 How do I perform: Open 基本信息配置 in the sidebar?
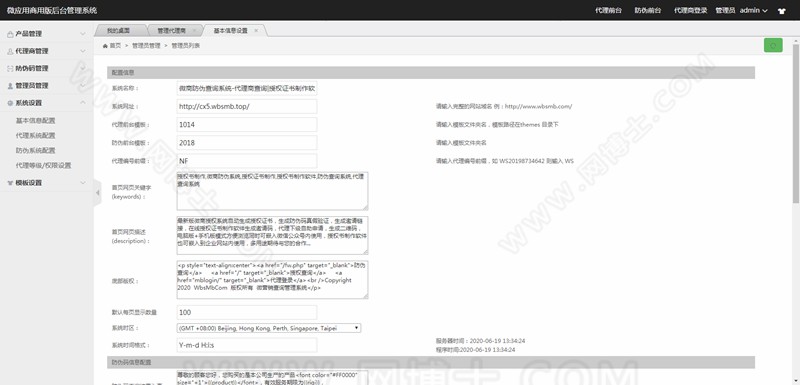coord(35,121)
